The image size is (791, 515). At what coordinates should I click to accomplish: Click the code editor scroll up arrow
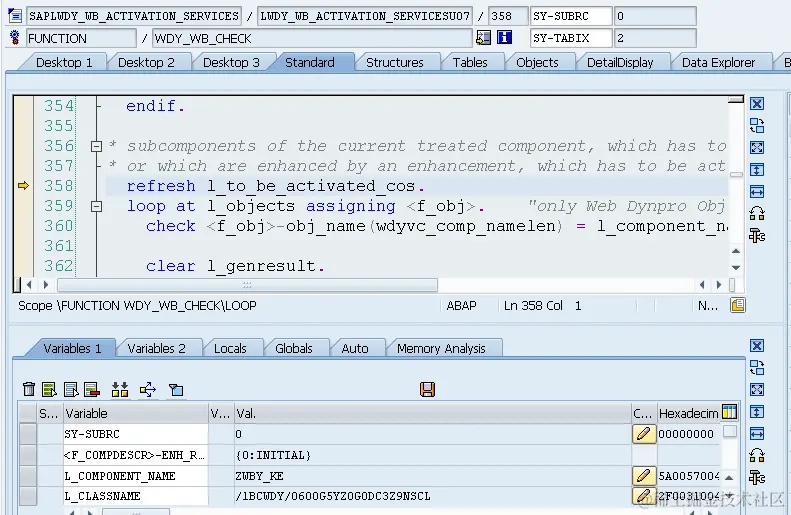click(x=736, y=251)
